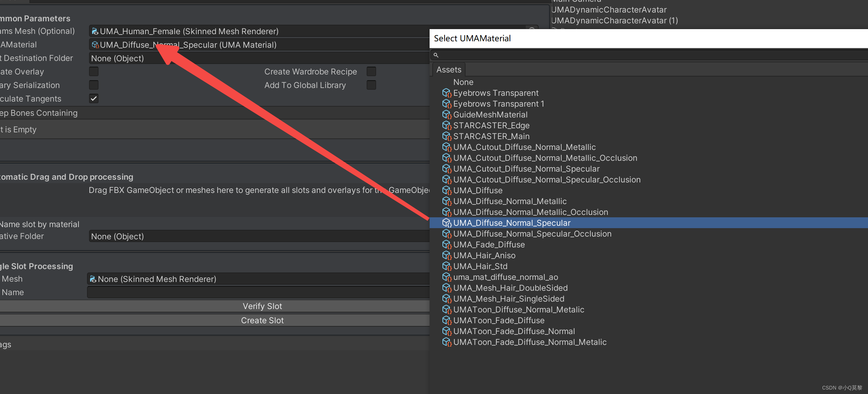Click the Verify Slot button
The width and height of the screenshot is (868, 394).
[262, 306]
